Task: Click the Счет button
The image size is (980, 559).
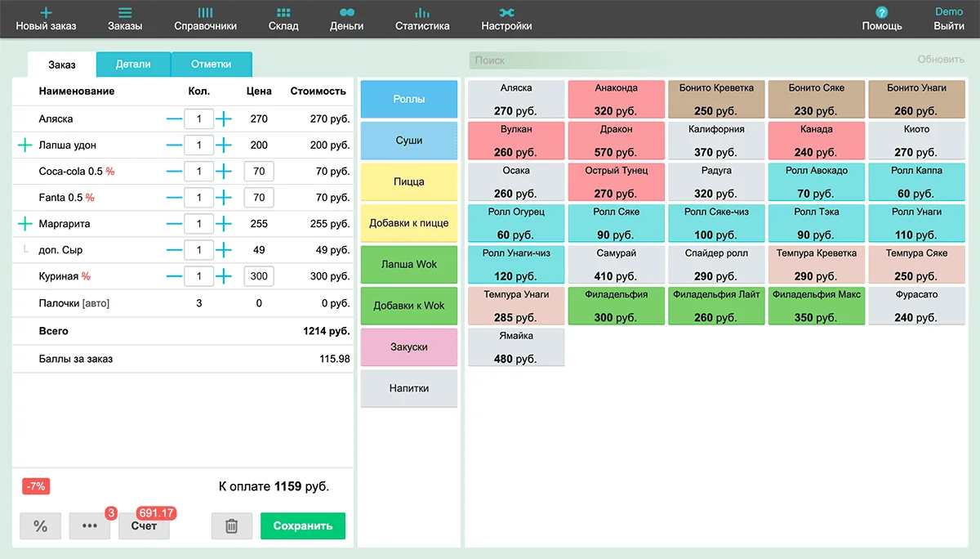Action: (144, 526)
